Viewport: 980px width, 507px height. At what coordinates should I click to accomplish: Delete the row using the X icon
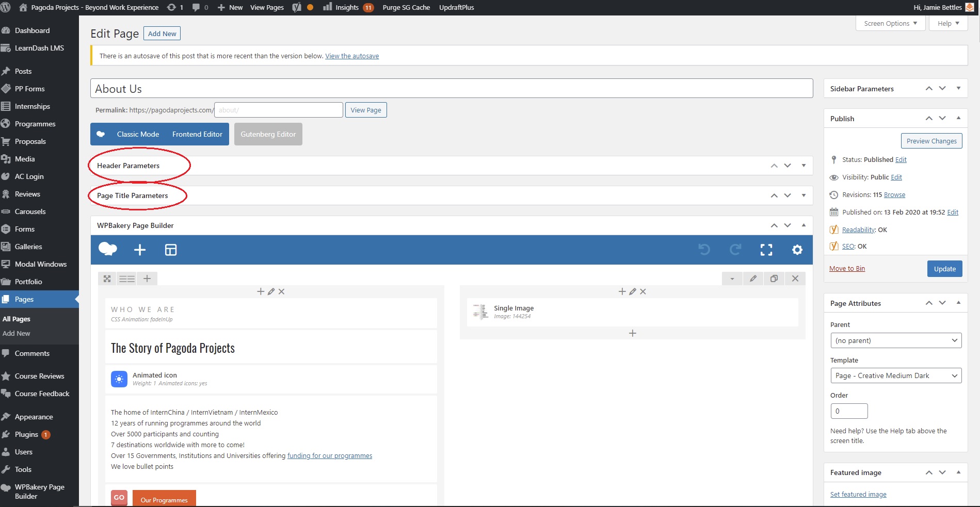click(x=795, y=279)
